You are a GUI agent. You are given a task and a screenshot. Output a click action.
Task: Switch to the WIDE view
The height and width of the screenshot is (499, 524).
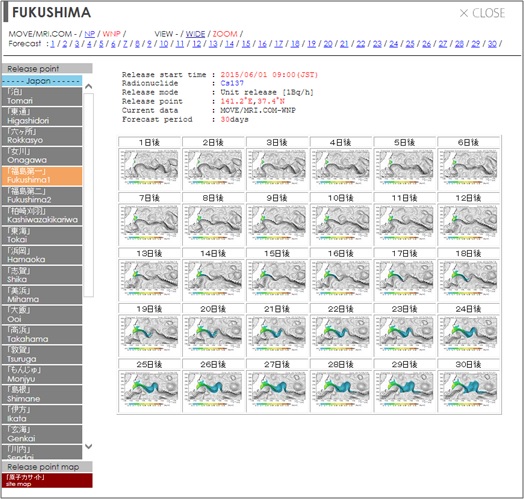[x=195, y=34]
